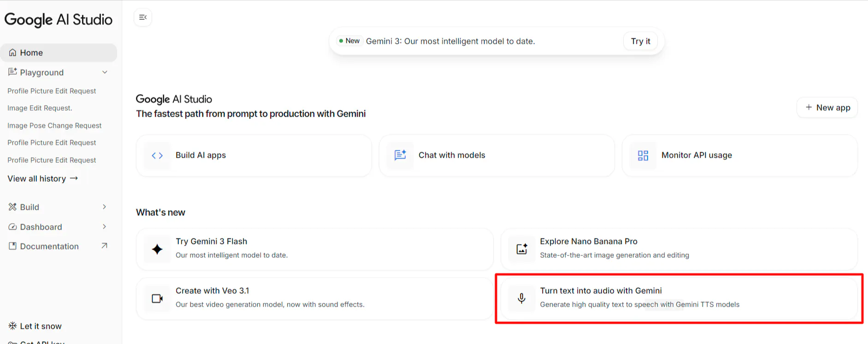868x344 pixels.
Task: Open View all history link
Action: 42,178
